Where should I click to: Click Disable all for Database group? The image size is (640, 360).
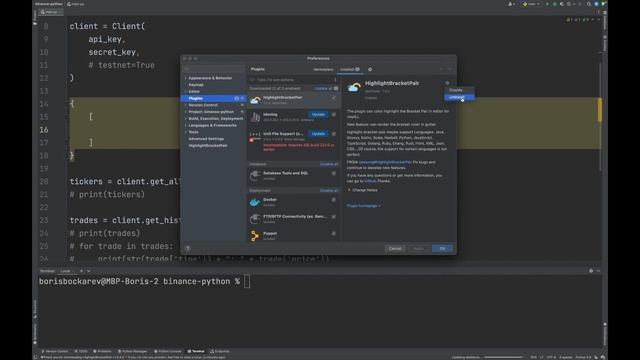click(329, 164)
